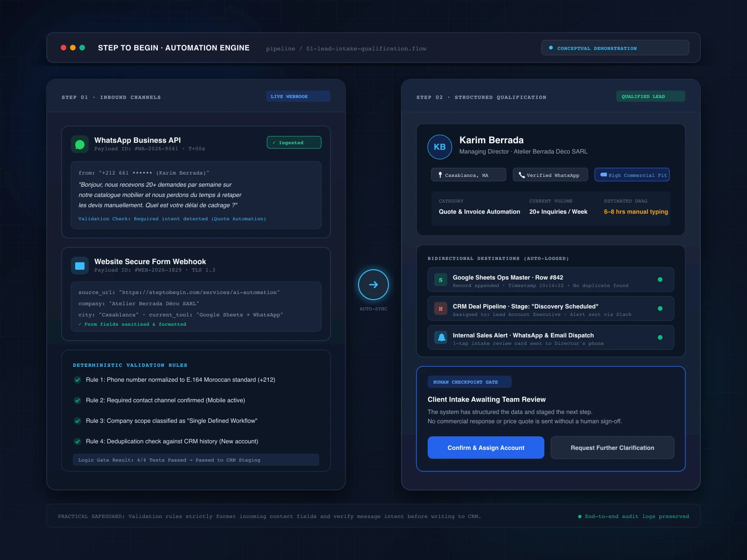The image size is (747, 560).
Task: Click the AUTO-SYNC arrow circle
Action: coord(373,285)
